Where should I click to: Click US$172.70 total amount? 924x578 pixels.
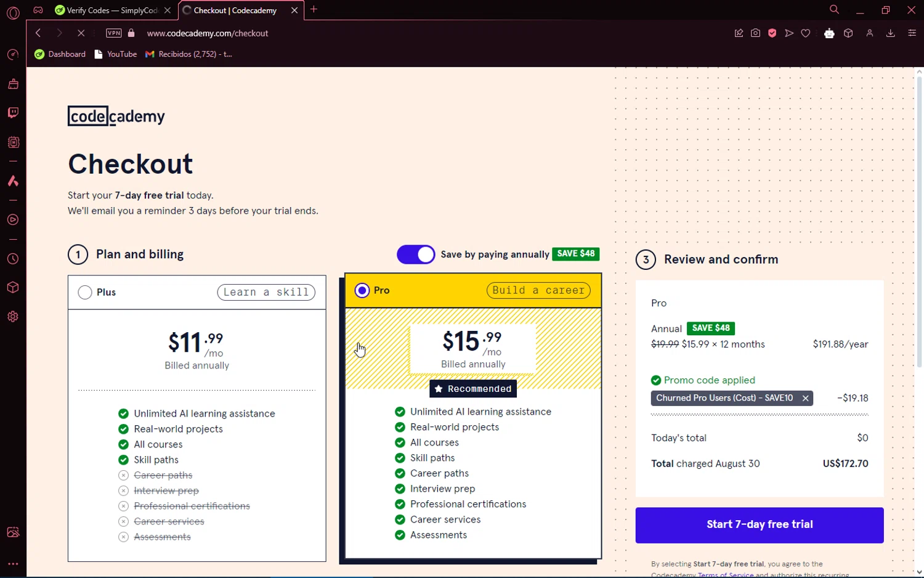(846, 463)
